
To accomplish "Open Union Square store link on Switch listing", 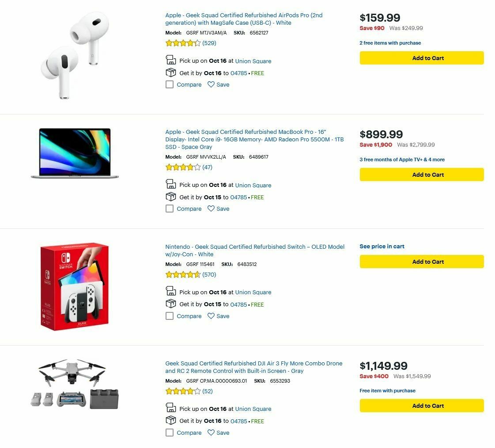I will [253, 292].
